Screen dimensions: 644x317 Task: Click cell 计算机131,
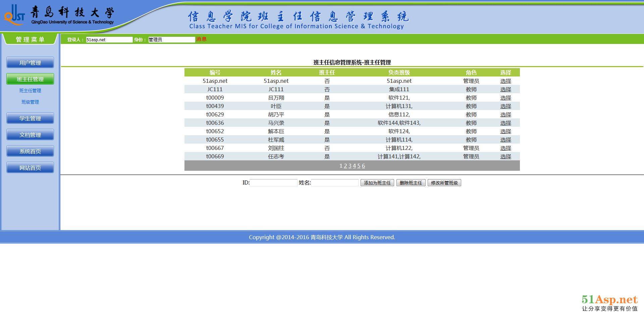[x=399, y=106]
